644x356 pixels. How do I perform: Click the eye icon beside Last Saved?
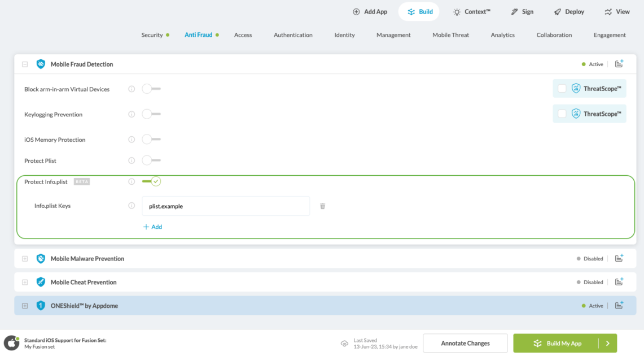point(344,344)
